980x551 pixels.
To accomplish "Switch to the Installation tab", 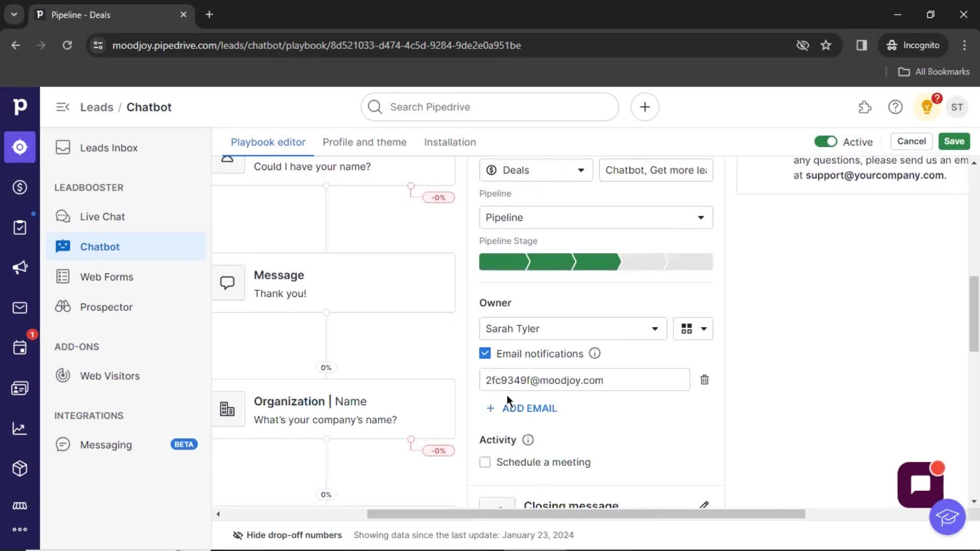I will (450, 142).
